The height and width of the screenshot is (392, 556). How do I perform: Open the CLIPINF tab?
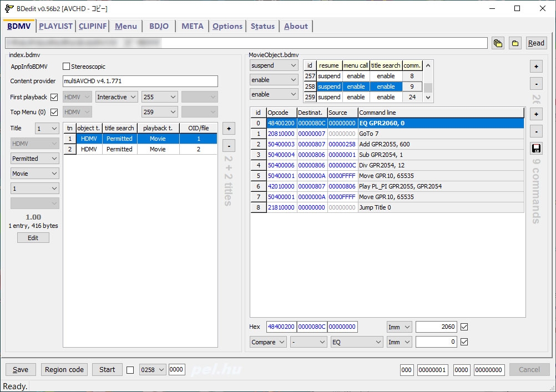[93, 26]
